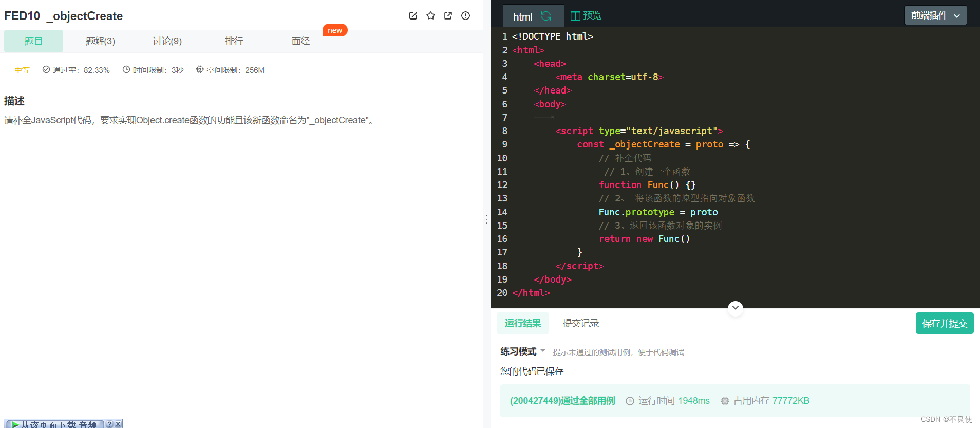
Task: Click the 占用内存 chip icon
Action: (725, 401)
